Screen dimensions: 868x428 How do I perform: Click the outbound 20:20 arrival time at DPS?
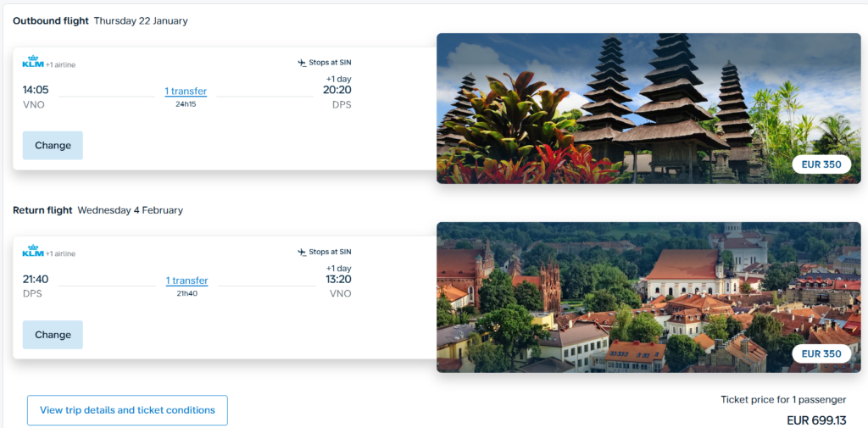pos(337,90)
